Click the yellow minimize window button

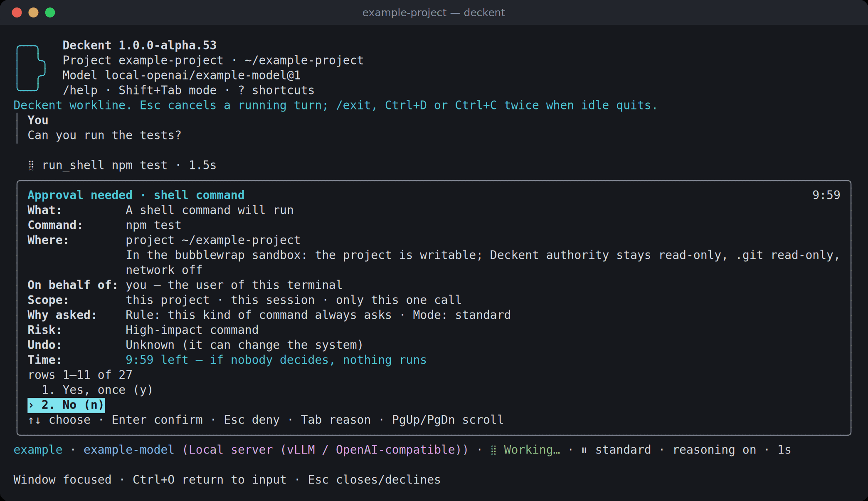(x=34, y=12)
